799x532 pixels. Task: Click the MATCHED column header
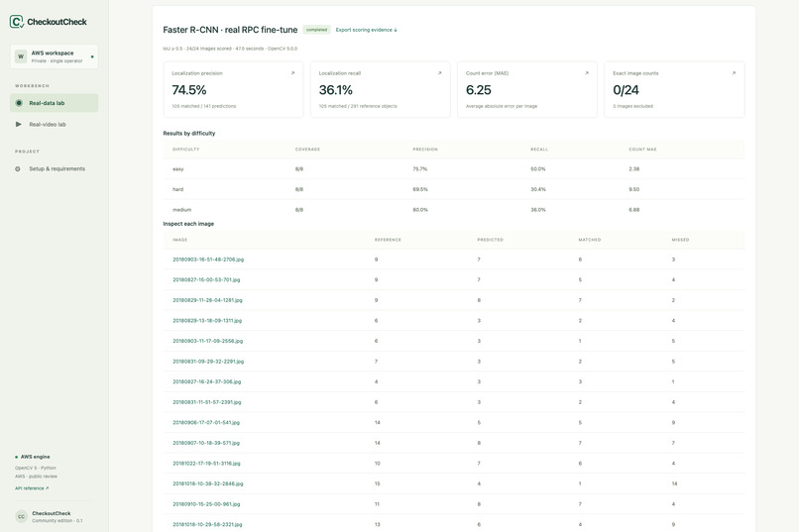pos(590,240)
